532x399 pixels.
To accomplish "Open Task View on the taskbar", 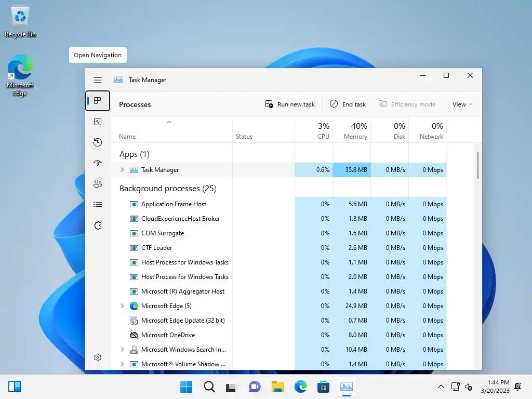I will point(231,387).
